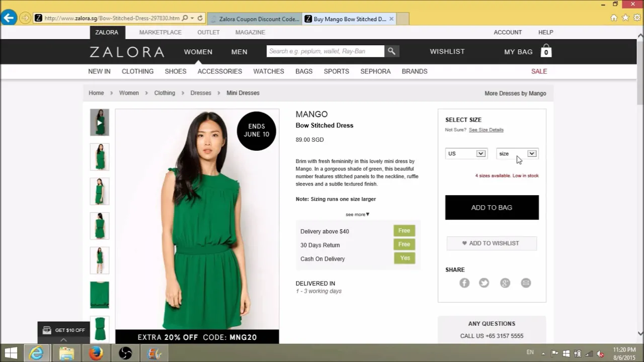Open OBS Studio from the taskbar
This screenshot has width=644, height=362.
(125, 353)
